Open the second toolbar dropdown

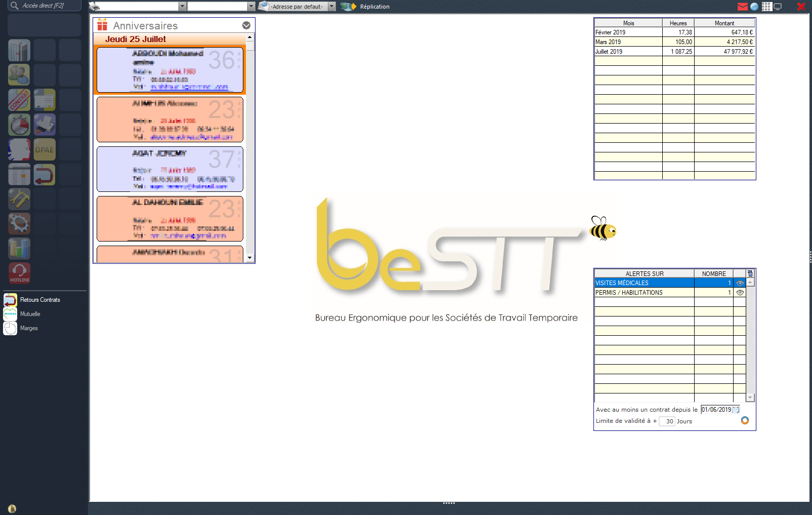[x=251, y=7]
